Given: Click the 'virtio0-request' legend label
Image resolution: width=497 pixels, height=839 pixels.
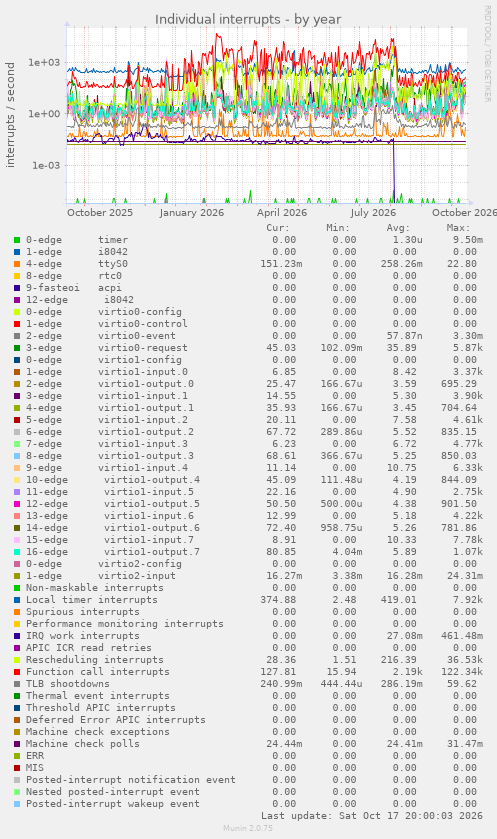Looking at the screenshot, I should 143,348.
